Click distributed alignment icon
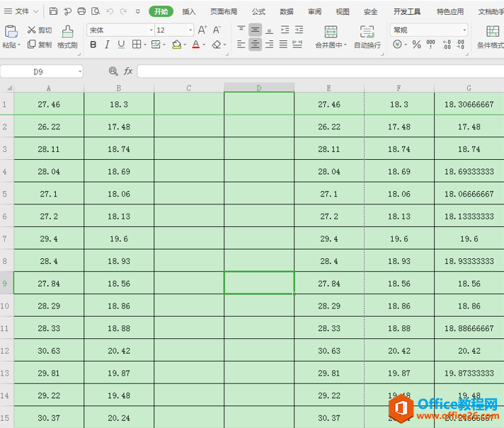Viewport: 504px width, 428px height. coord(297,45)
